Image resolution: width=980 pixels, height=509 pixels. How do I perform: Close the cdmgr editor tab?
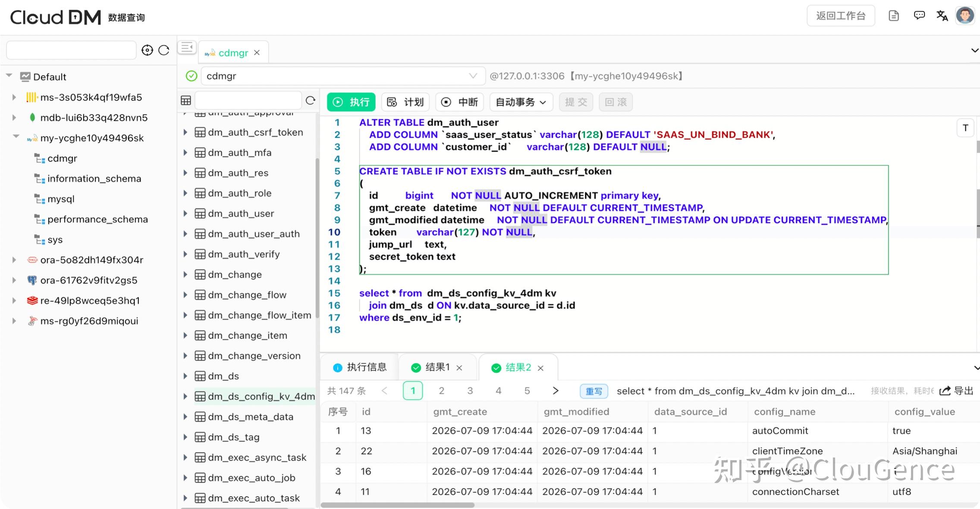click(x=257, y=53)
